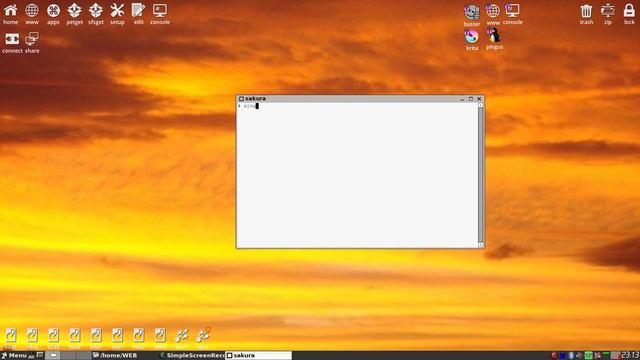Click the show desktop icon beside Menu
Viewport: 640px width, 360px height.
tap(40, 355)
